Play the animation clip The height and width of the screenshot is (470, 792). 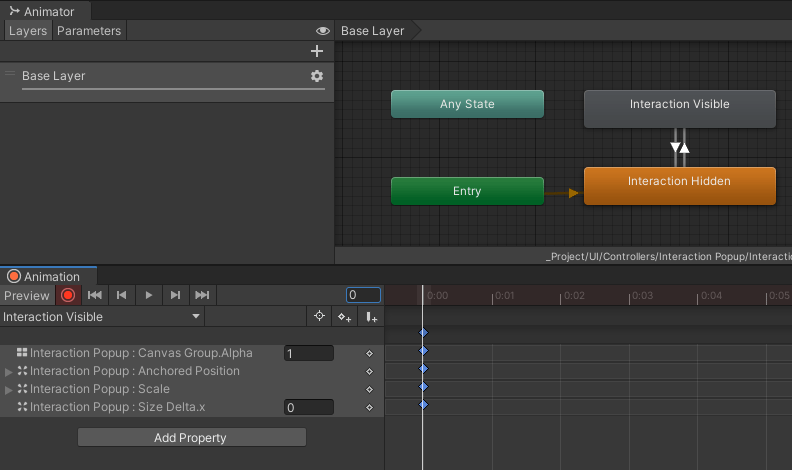pyautogui.click(x=149, y=295)
